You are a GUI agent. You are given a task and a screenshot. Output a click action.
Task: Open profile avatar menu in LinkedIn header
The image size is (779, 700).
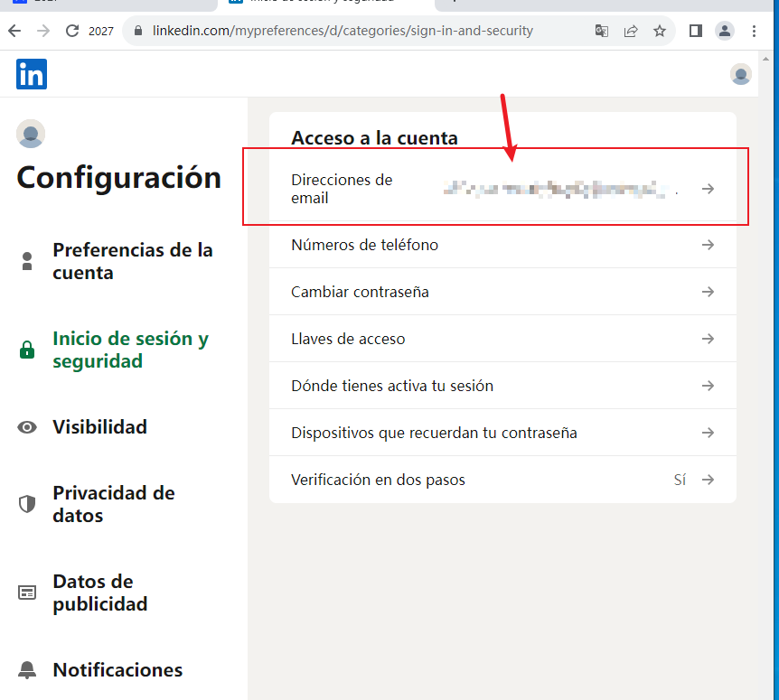click(740, 74)
